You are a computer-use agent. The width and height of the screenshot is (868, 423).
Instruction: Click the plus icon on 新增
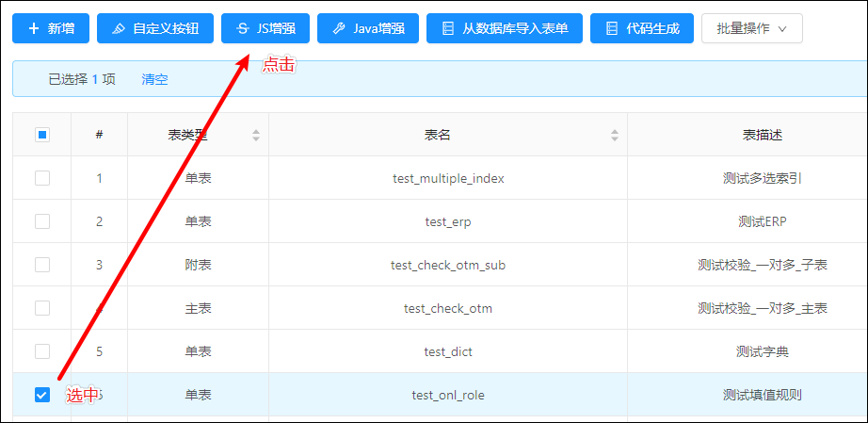(34, 28)
